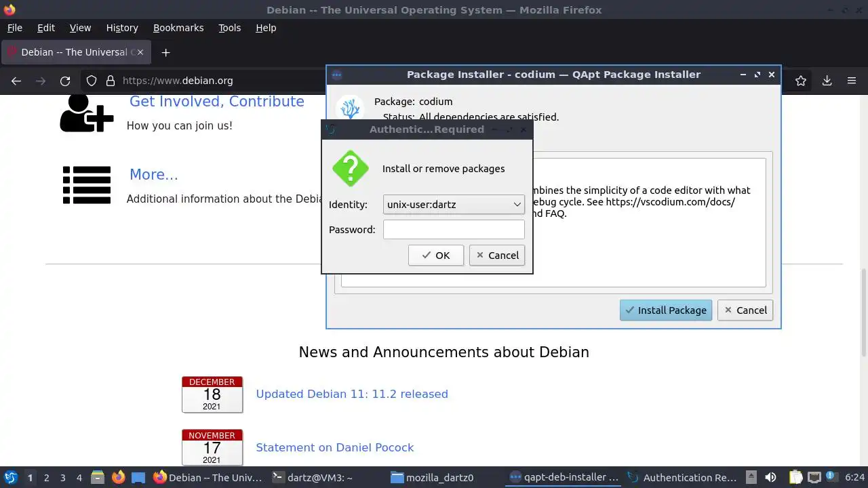Switch to qapt-deb-installer taskbar entry
This screenshot has height=488, width=868.
[x=564, y=477]
